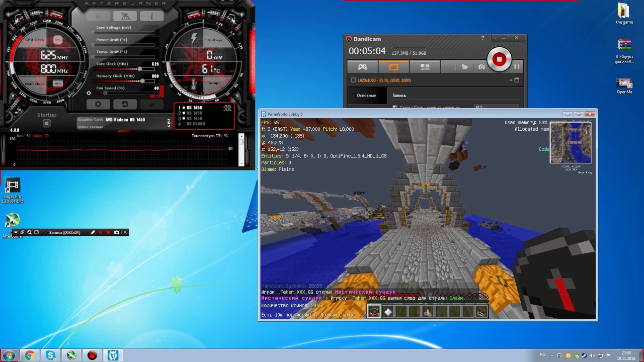Stop recording with Bandicam red button

click(499, 59)
